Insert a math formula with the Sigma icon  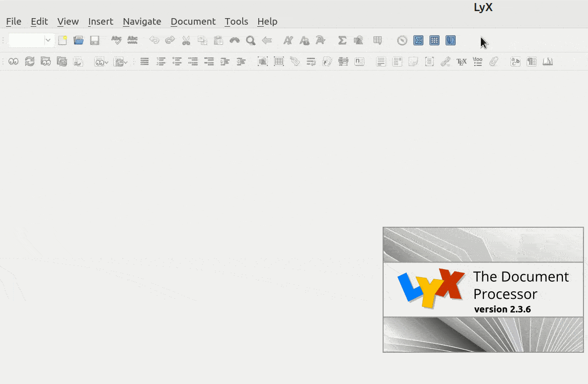pos(342,40)
